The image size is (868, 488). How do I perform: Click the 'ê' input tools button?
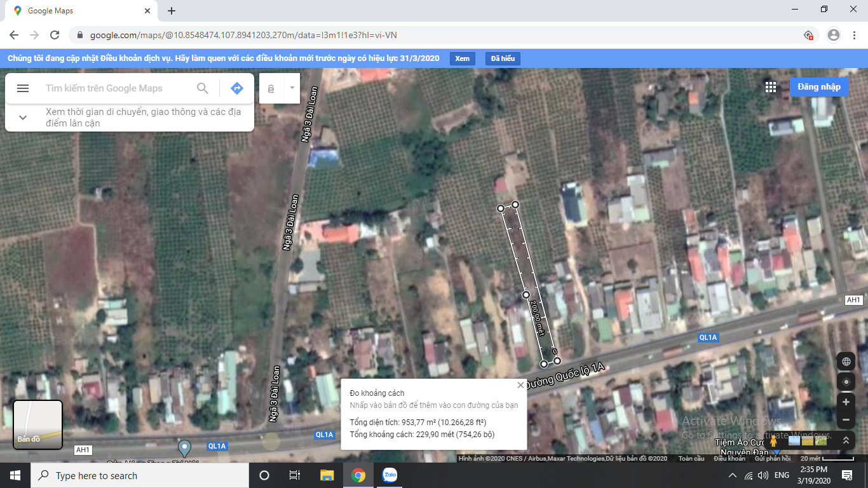click(x=271, y=88)
